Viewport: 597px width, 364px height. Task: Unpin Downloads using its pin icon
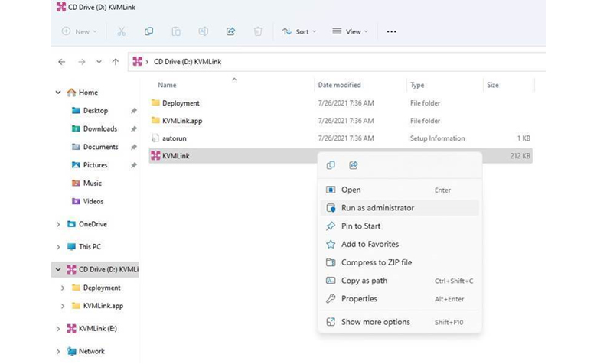[x=134, y=129]
